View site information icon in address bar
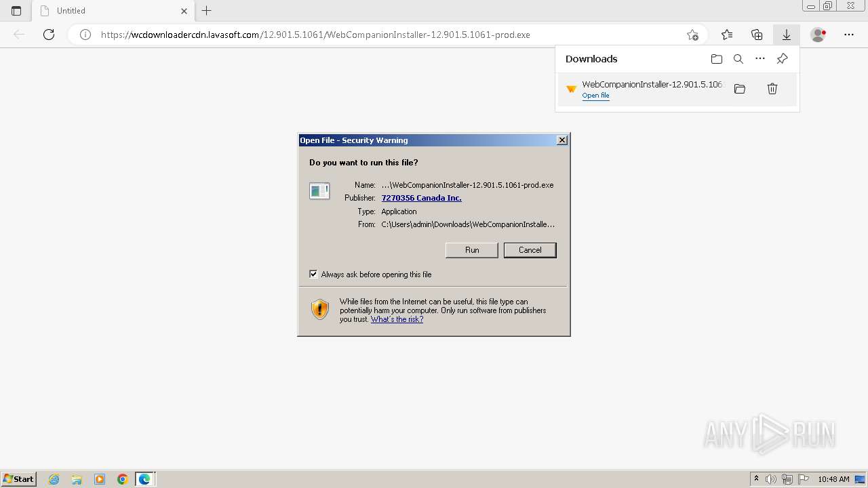Viewport: 868px width, 488px height. pos(85,35)
